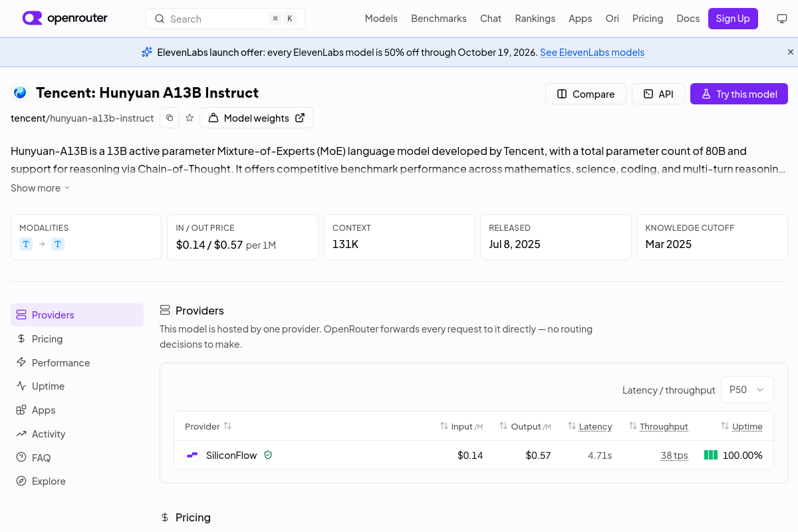Viewport: 798px width, 532px height.
Task: Copy the model slug with the copy icon
Action: (x=170, y=118)
